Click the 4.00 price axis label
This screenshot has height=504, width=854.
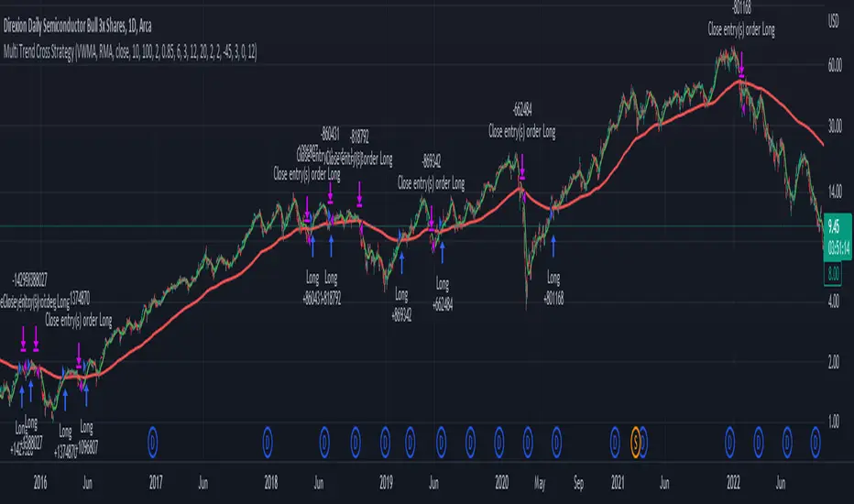pos(834,301)
